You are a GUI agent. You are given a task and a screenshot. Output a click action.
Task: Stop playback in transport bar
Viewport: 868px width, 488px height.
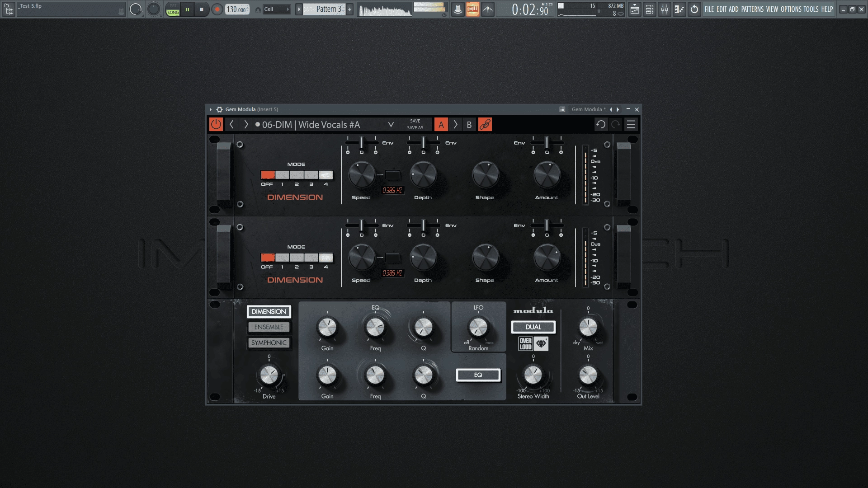(202, 9)
